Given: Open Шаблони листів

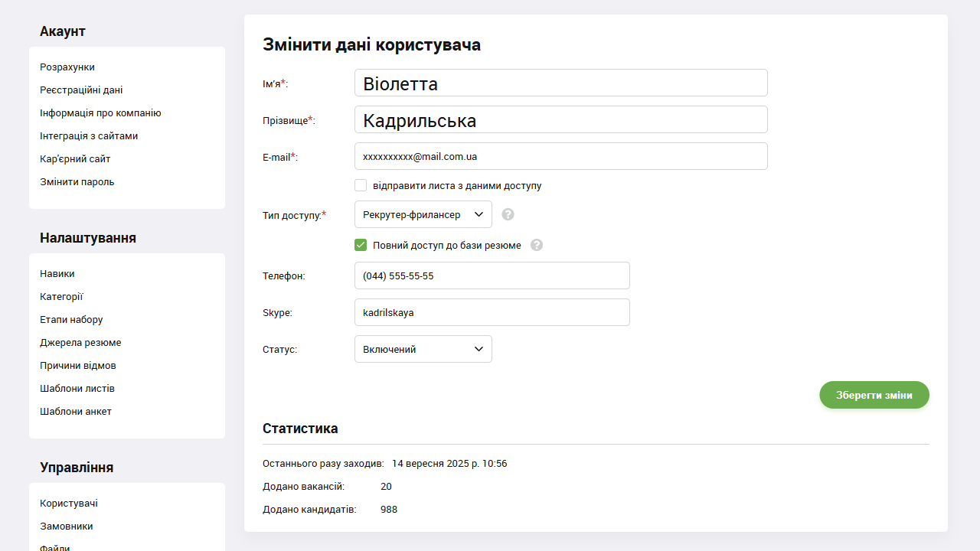Looking at the screenshot, I should (77, 388).
